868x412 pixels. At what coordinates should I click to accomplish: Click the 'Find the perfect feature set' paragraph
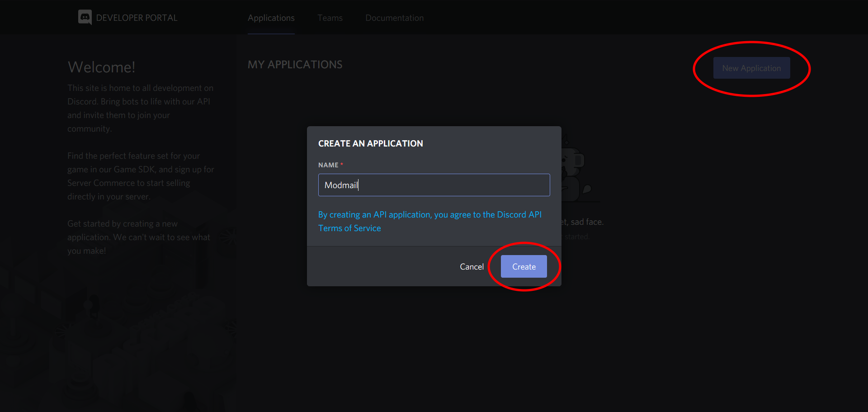tap(141, 176)
